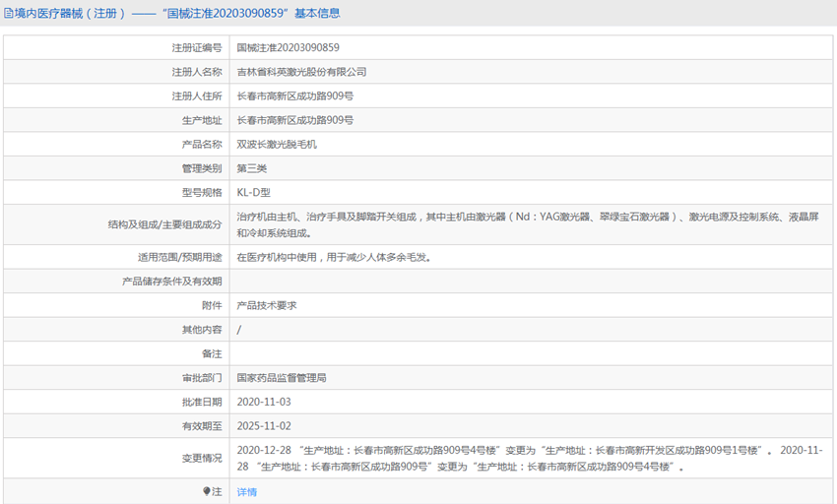Click the 变更情况 row label
This screenshot has height=504, width=837.
pyautogui.click(x=201, y=458)
